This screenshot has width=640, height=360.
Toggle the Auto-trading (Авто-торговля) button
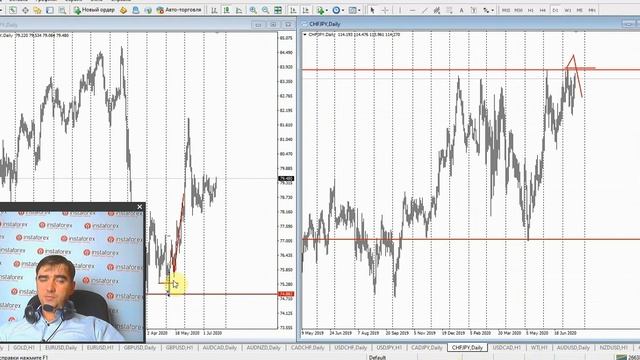(x=179, y=10)
